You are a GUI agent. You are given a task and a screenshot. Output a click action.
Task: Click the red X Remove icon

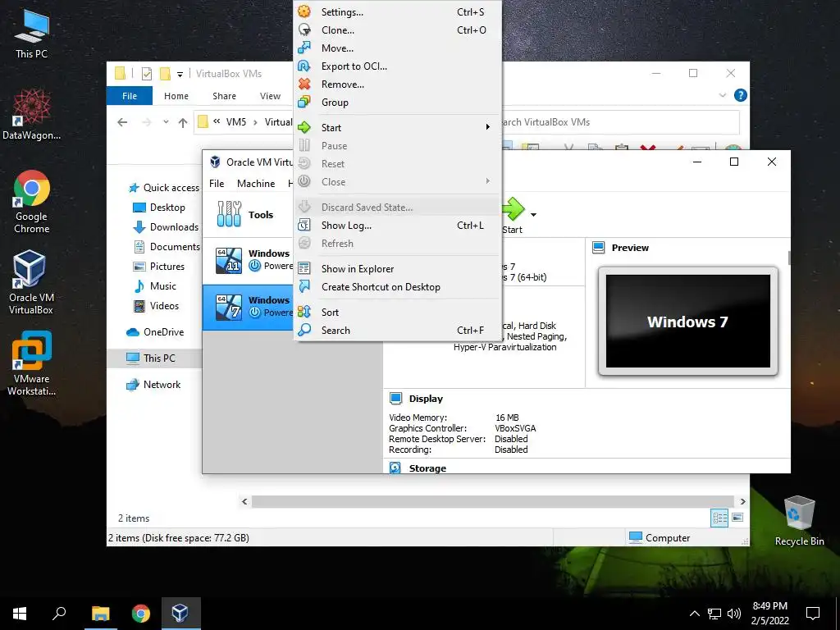(304, 84)
